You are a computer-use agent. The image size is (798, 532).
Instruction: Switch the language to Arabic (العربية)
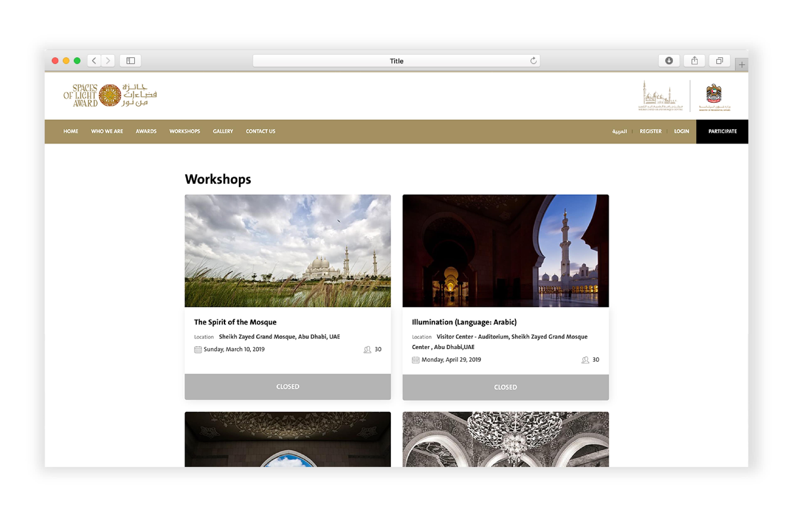[619, 131]
